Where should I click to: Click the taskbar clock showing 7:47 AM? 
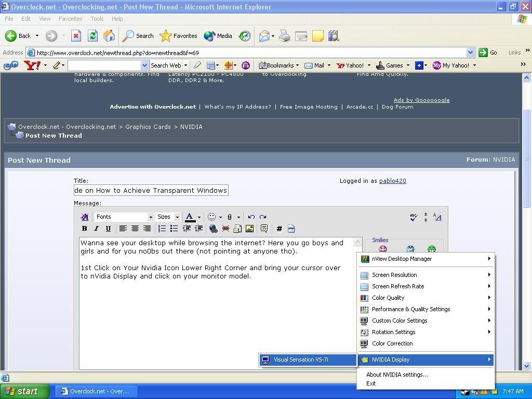click(513, 391)
